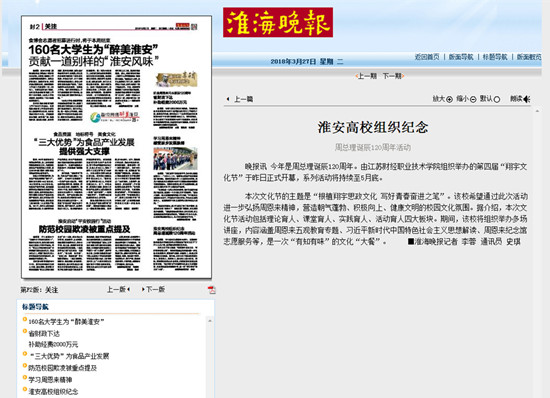Click the arrow next to 上一版

[129, 289]
